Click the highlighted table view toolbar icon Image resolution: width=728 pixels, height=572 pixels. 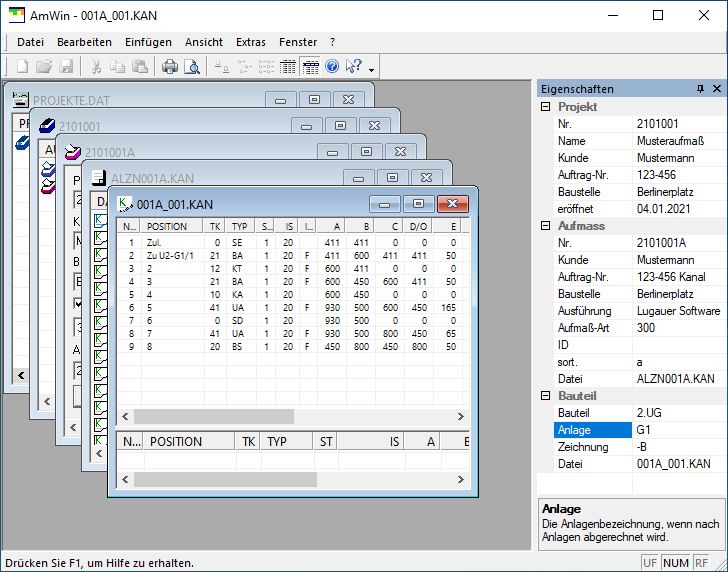coord(310,66)
